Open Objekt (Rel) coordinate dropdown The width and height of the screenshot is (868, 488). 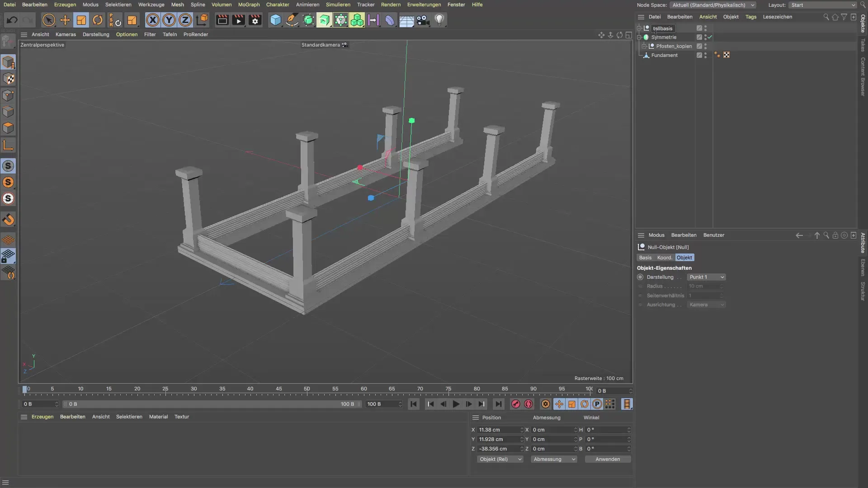coord(500,459)
